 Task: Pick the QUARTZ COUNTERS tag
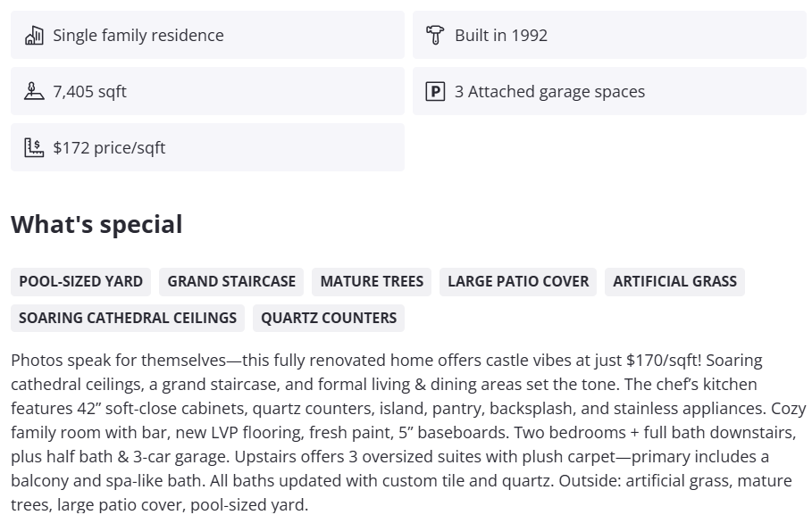coord(329,318)
